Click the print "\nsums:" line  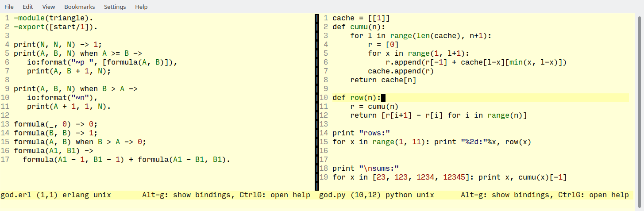click(x=366, y=169)
